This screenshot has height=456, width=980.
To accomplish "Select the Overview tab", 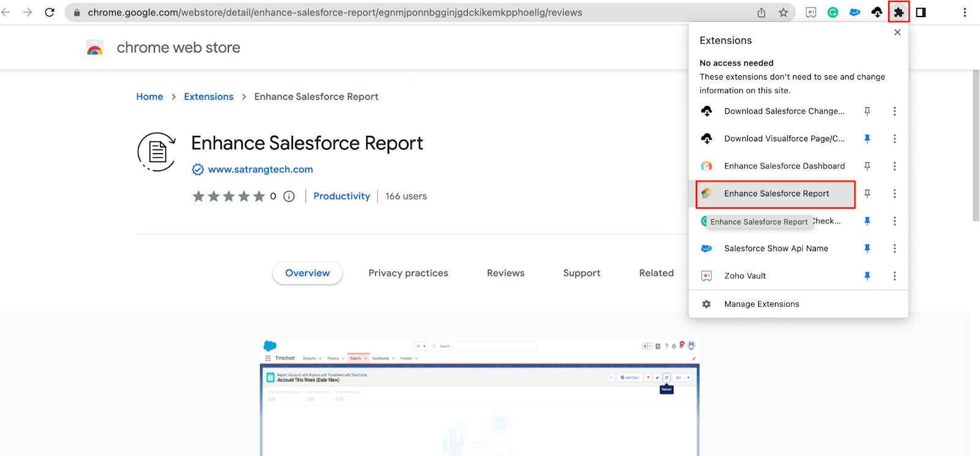I will point(307,273).
